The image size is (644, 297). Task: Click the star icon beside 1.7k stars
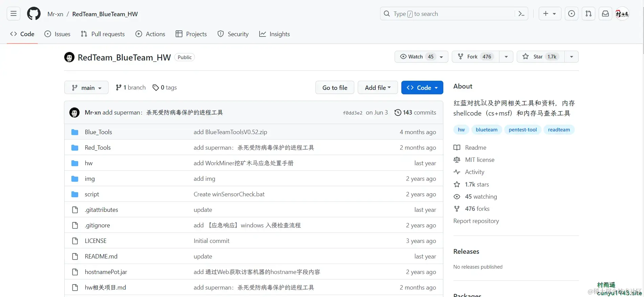click(x=457, y=184)
